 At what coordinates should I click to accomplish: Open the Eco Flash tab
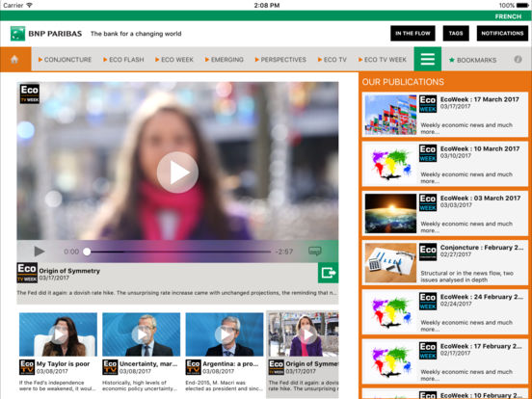123,60
